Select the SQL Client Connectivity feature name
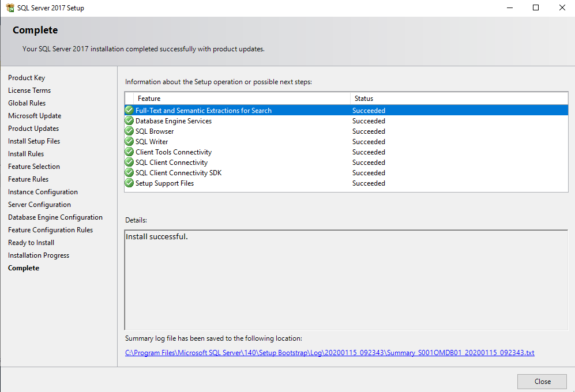575x392 pixels. click(x=171, y=163)
